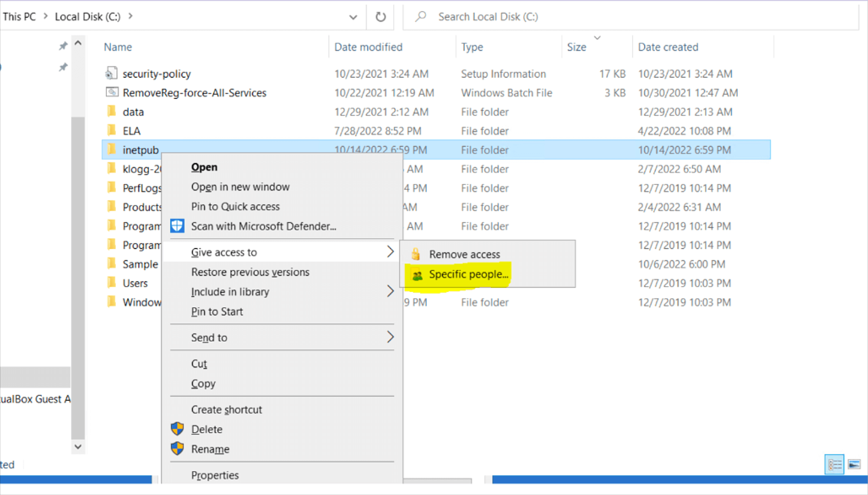Screen dimensions: 868x495
Task: Expand the Send to submenu arrow
Action: 390,337
